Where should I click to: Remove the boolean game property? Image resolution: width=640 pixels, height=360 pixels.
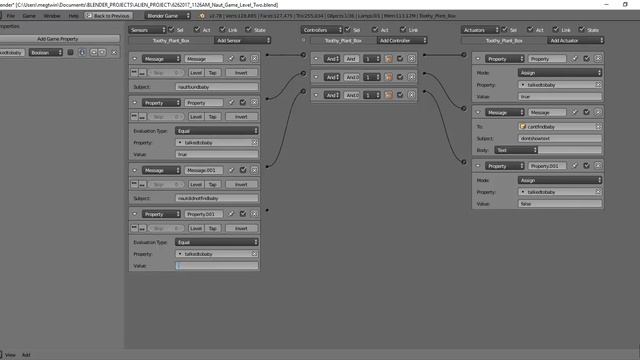click(114, 52)
